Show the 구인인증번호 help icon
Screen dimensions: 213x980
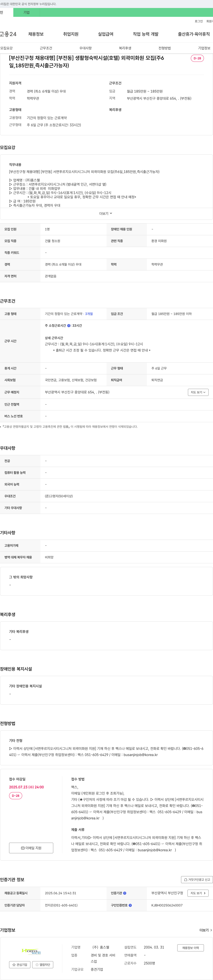[130, 905]
